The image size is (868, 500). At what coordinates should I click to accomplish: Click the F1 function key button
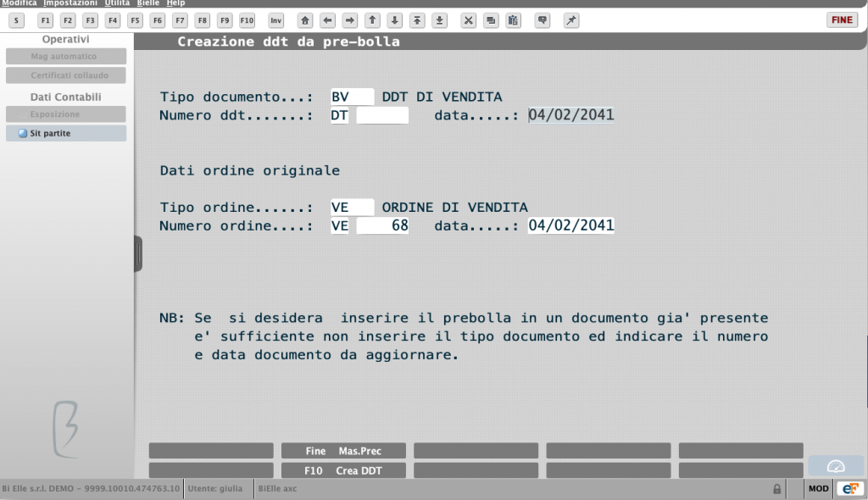[46, 20]
